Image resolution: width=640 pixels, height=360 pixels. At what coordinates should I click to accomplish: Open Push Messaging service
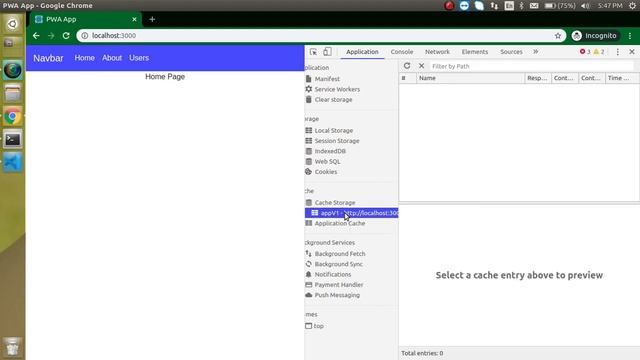337,295
